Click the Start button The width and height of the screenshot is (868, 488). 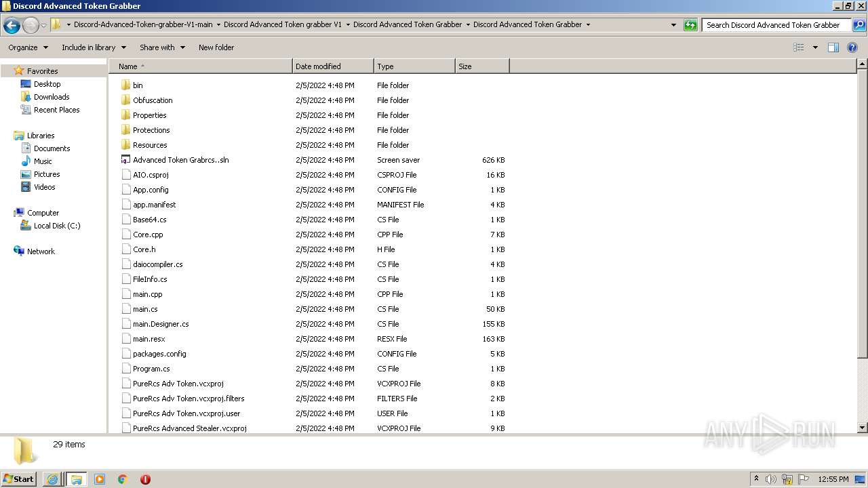pyautogui.click(x=19, y=479)
